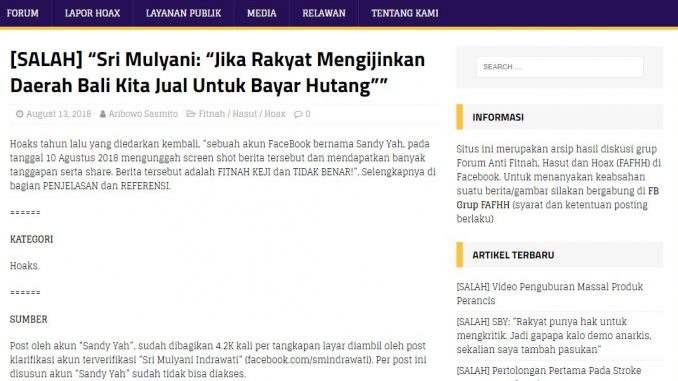Open LAYANAN PUBLIK menu

tap(183, 13)
